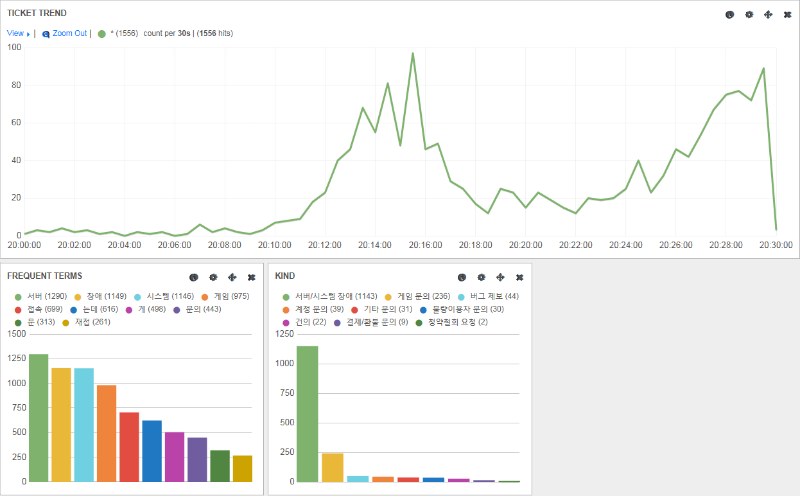This screenshot has height=496, width=800.
Task: Open the KIND panel configuration gear
Action: 481,277
